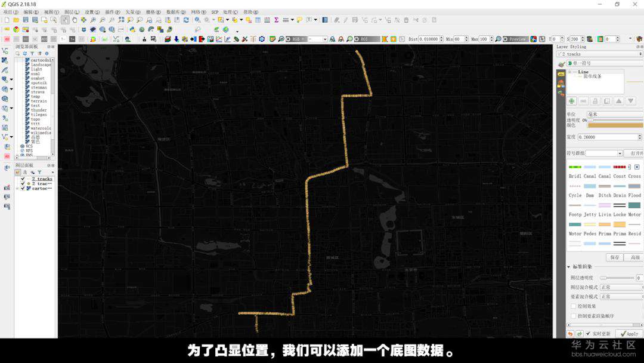This screenshot has width=644, height=363.
Task: Click the Zoom Out magnifier tool
Action: click(x=103, y=20)
